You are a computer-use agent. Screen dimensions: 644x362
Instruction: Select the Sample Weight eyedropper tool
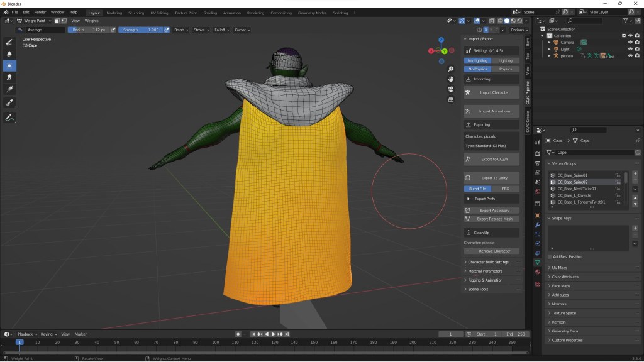coord(9,102)
